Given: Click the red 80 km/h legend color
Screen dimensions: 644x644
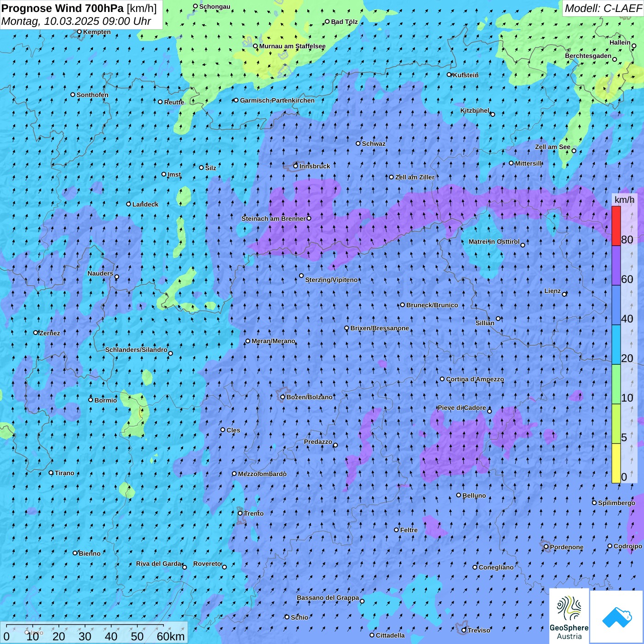Looking at the screenshot, I should [616, 226].
